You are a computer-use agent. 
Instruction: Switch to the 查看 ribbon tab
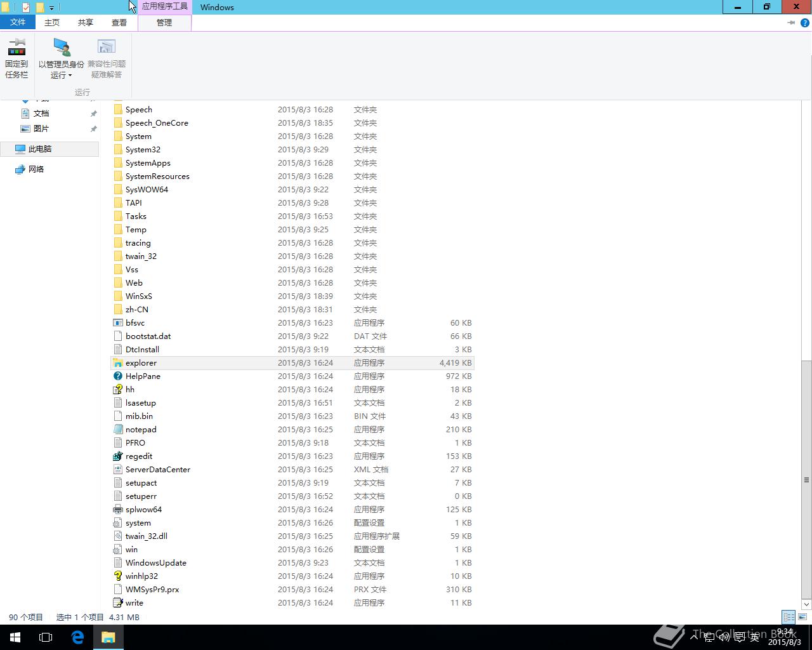point(119,22)
